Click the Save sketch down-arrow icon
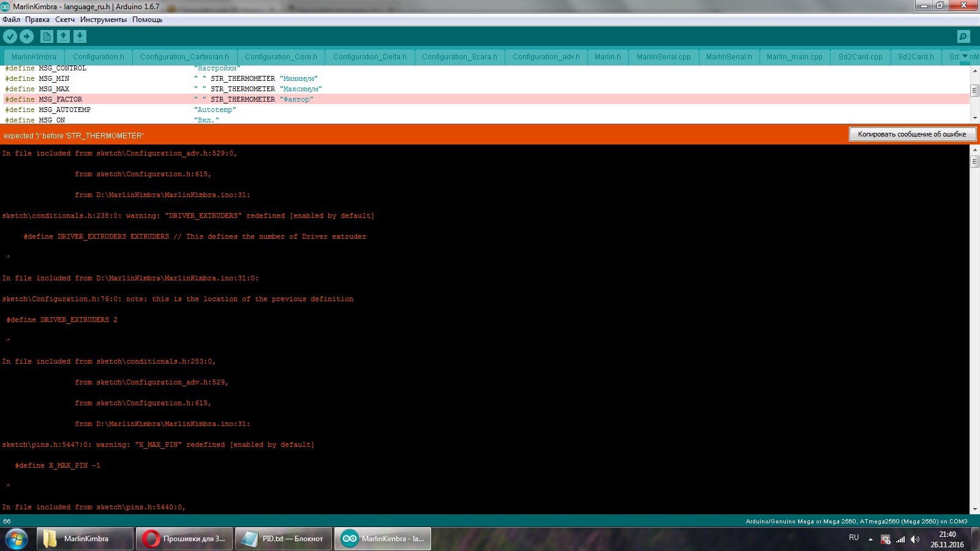 pyautogui.click(x=80, y=37)
